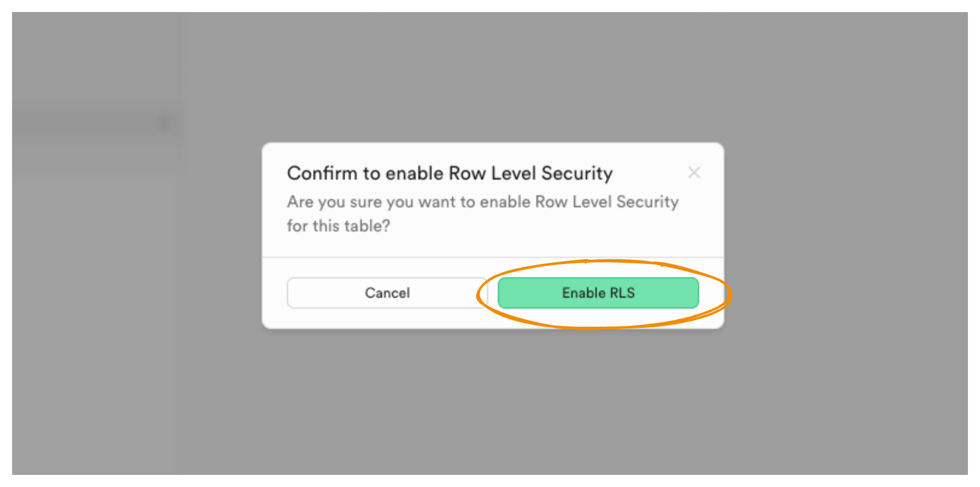This screenshot has width=980, height=487.
Task: Click the dialog title text
Action: coord(450,173)
